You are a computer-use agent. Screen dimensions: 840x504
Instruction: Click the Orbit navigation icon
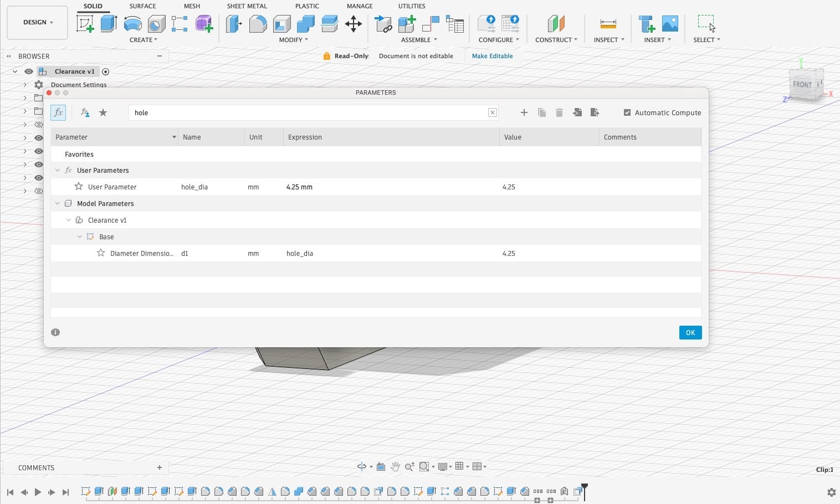[362, 466]
